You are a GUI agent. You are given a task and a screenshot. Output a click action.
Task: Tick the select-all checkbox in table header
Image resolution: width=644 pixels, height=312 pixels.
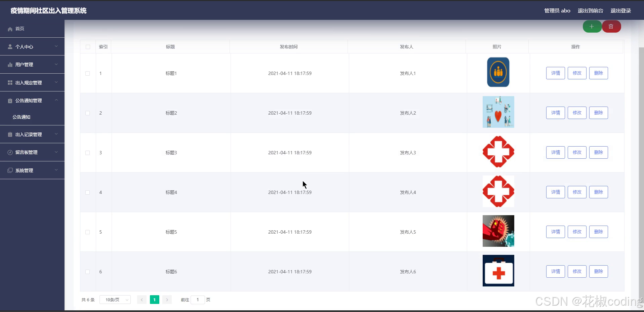tap(88, 47)
